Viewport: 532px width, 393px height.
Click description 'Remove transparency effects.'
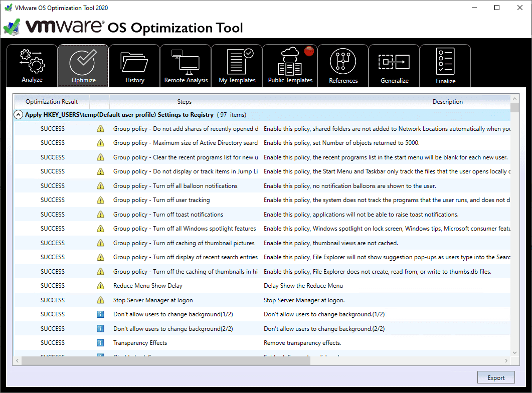pos(303,343)
